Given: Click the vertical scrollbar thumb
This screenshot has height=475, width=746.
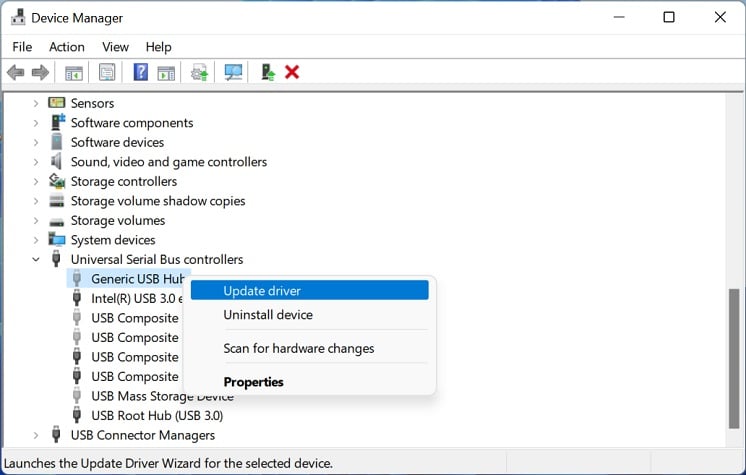Looking at the screenshot, I should click(x=734, y=359).
